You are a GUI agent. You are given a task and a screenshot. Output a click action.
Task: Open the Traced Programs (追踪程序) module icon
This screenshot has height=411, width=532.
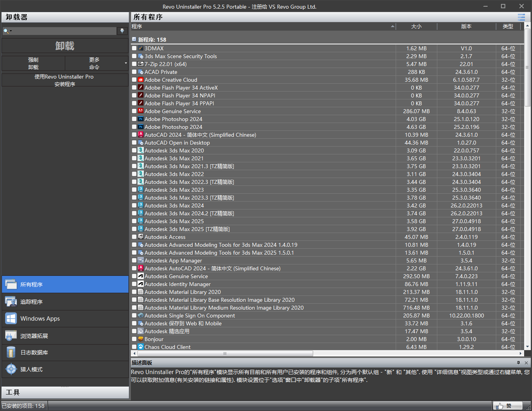pyautogui.click(x=11, y=301)
